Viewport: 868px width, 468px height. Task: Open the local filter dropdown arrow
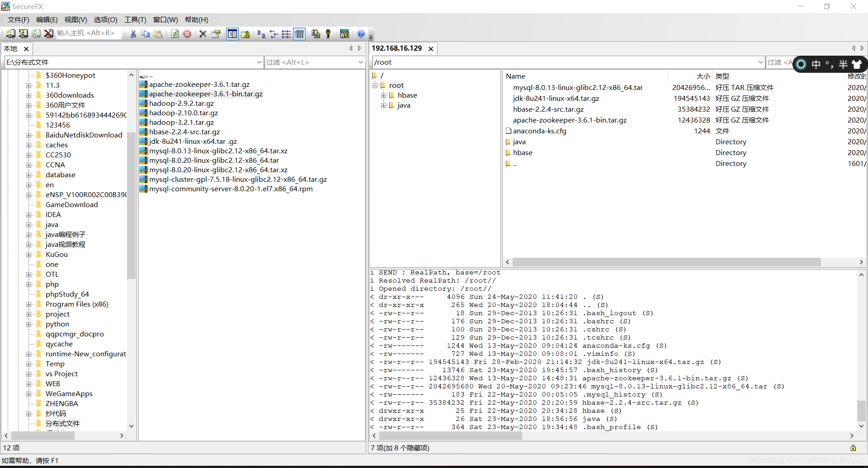click(361, 62)
